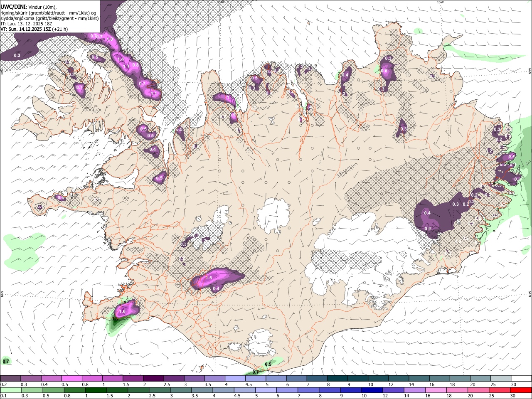Image resolution: width=532 pixels, height=399 pixels.
Task: Click the '(+21 h)' forecast offset text
Action: coord(60,29)
